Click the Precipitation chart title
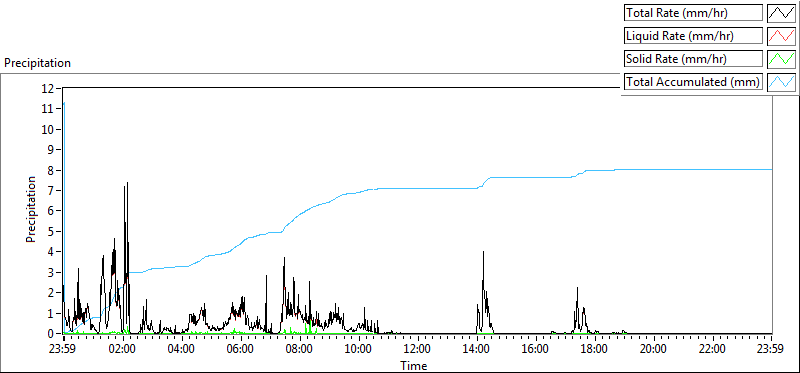The image size is (800, 373). pos(37,63)
